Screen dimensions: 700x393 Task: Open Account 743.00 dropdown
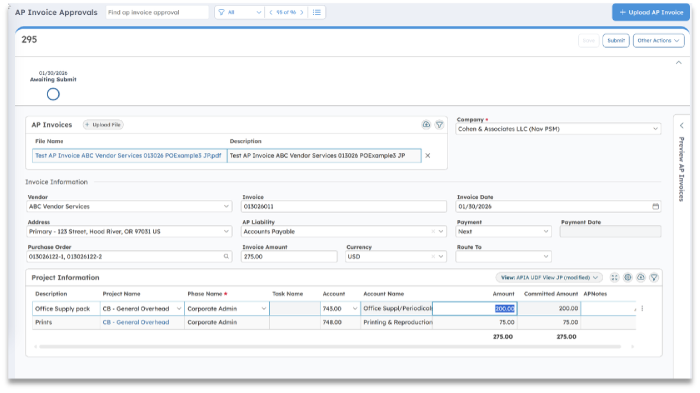click(355, 309)
